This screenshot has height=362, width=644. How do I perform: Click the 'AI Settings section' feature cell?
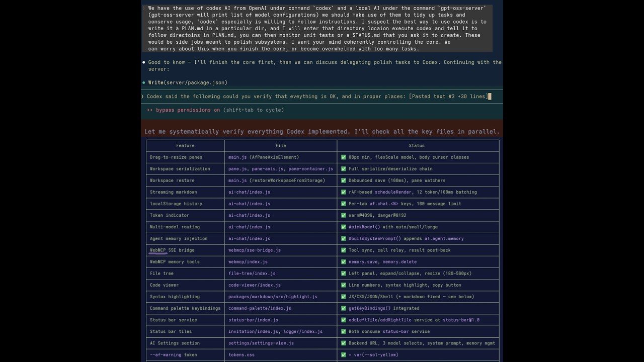click(x=185, y=343)
